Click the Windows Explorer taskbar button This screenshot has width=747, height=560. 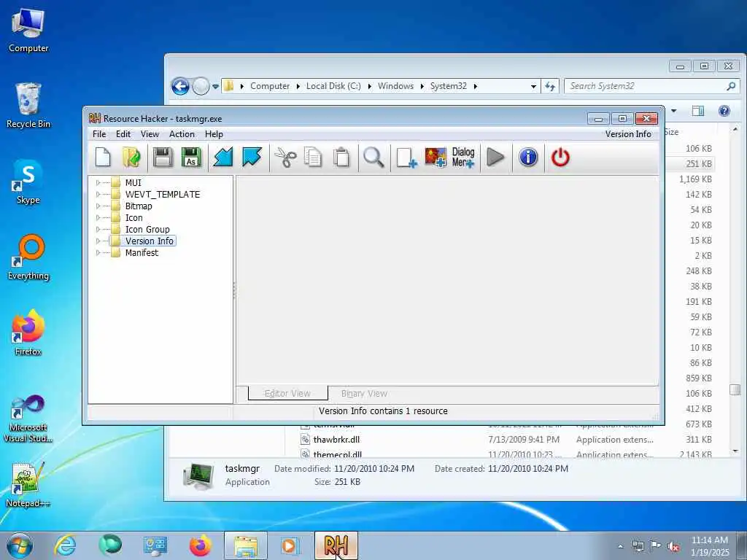pyautogui.click(x=246, y=545)
